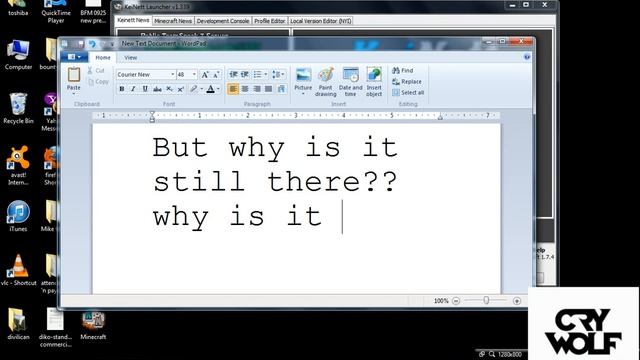This screenshot has width=640, height=360.
Task: Apply Italic formatting
Action: (x=133, y=89)
